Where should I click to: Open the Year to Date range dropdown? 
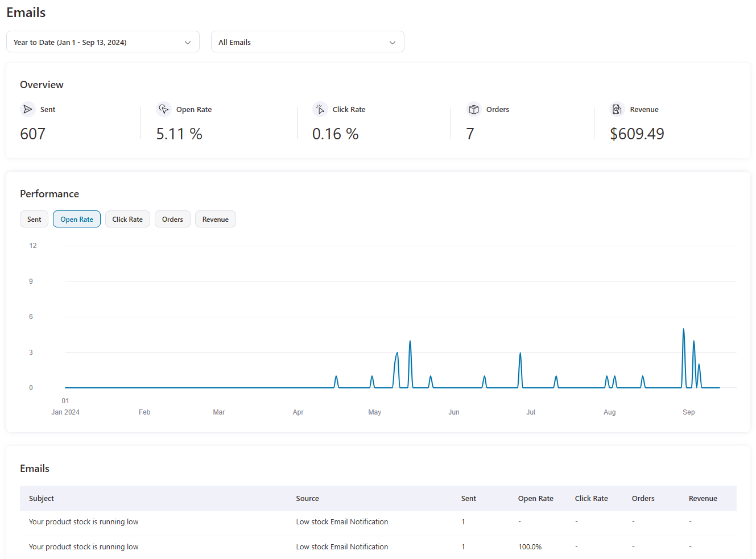tap(103, 42)
